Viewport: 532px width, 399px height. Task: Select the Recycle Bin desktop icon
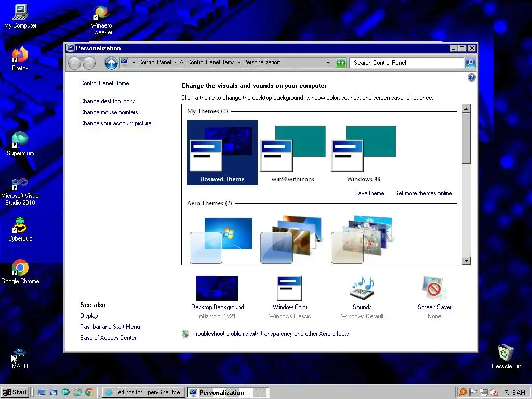[x=506, y=357]
